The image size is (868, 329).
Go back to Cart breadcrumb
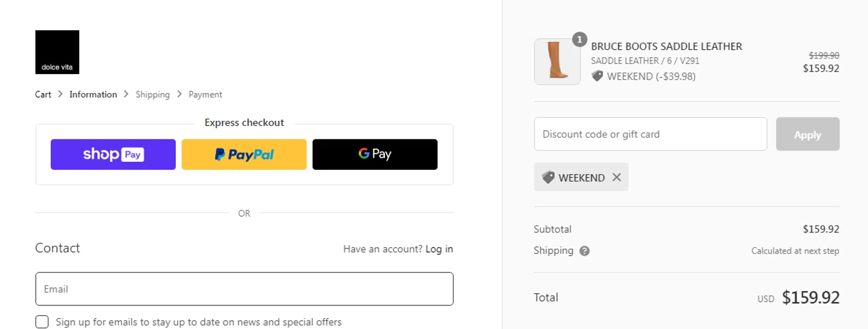click(x=43, y=94)
